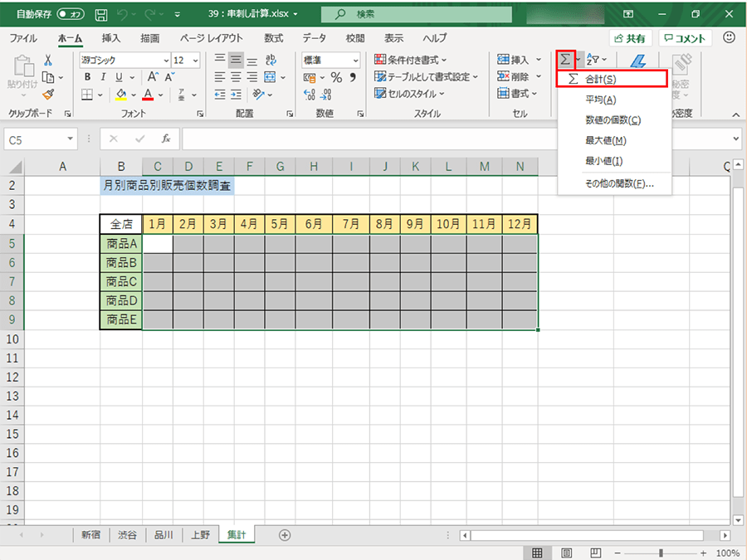747x560 pixels.
Task: Select the Format Painter brush icon
Action: (x=48, y=94)
